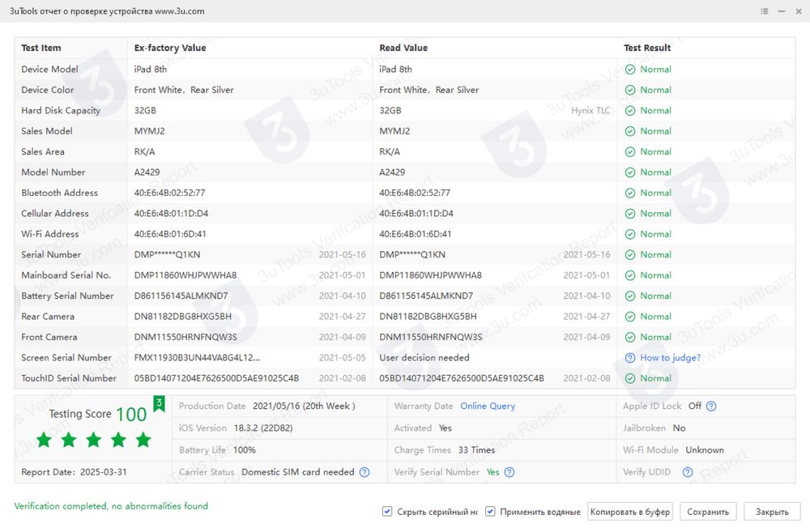Click the Normal checkmark icon for Model Number
Image resolution: width=810 pixels, height=532 pixels.
point(629,172)
